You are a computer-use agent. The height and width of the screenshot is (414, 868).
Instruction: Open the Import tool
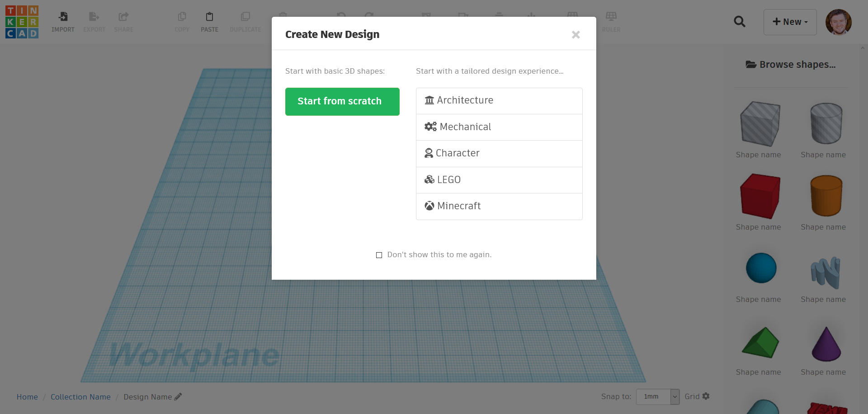pyautogui.click(x=63, y=22)
